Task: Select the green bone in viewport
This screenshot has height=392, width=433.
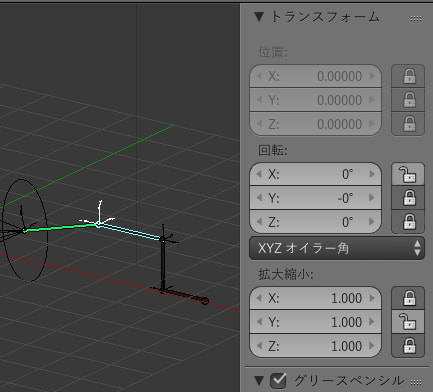Action: pos(60,228)
